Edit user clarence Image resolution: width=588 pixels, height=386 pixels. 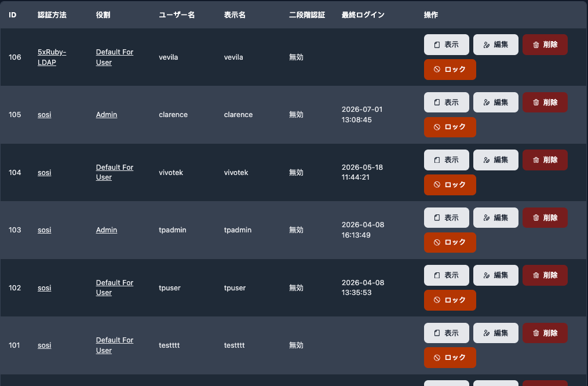click(x=496, y=103)
